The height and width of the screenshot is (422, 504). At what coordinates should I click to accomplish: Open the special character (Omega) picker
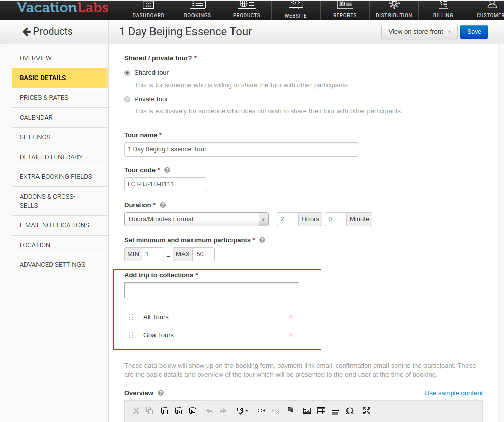pos(350,411)
